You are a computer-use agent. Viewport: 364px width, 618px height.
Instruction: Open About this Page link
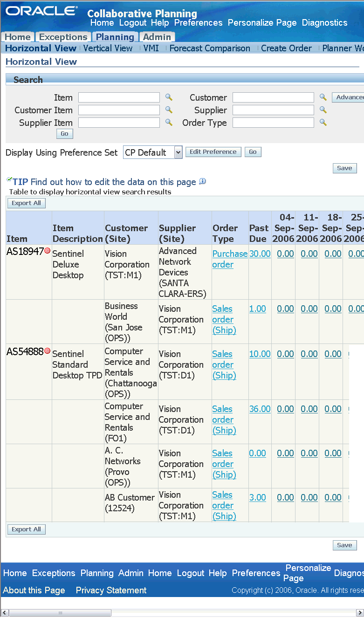pyautogui.click(x=34, y=590)
